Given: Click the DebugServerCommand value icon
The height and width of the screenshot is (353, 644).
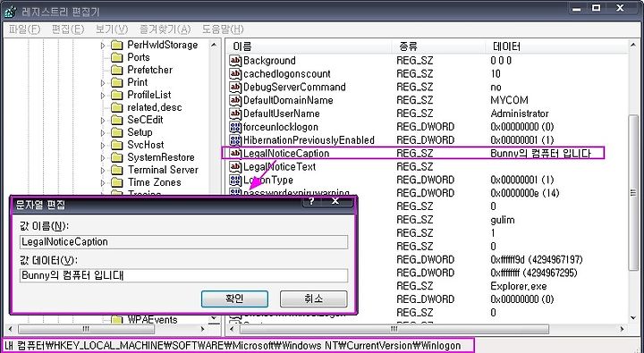Looking at the screenshot, I should point(235,87).
